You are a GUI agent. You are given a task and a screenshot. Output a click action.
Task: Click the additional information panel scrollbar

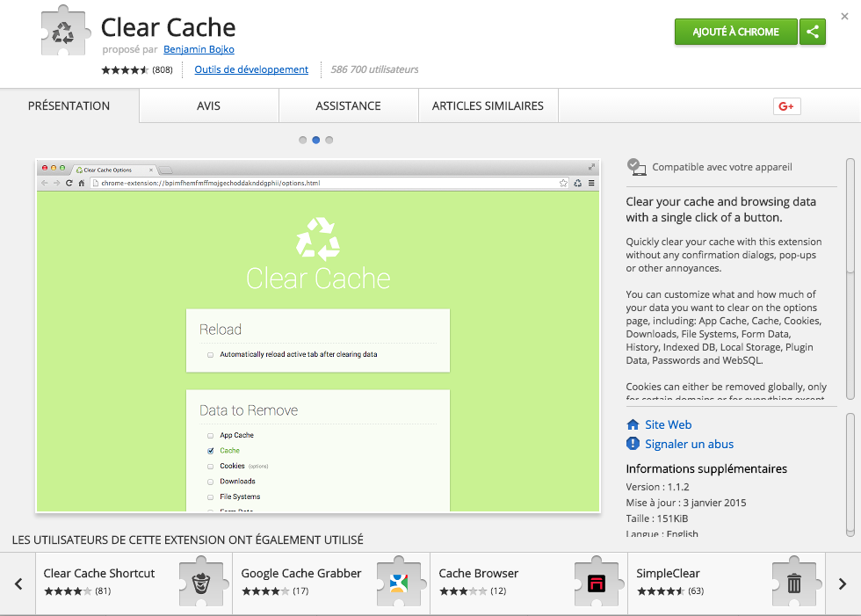point(850,475)
